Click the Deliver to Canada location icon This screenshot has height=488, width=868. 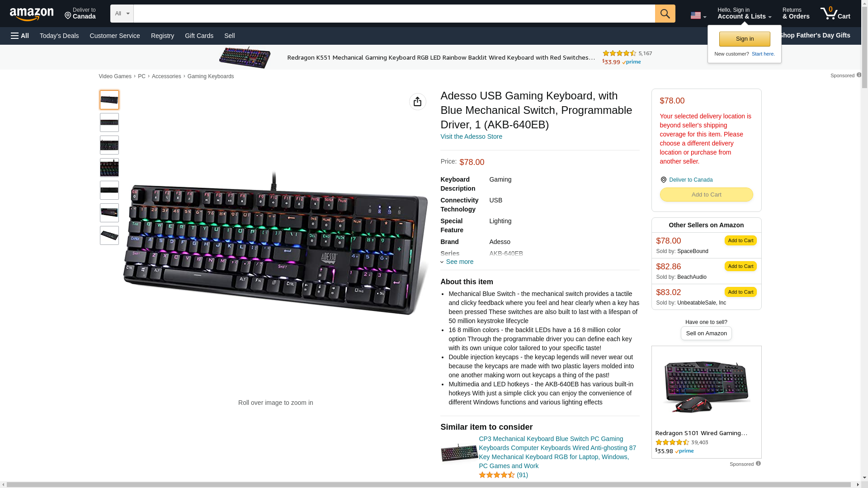tap(663, 180)
